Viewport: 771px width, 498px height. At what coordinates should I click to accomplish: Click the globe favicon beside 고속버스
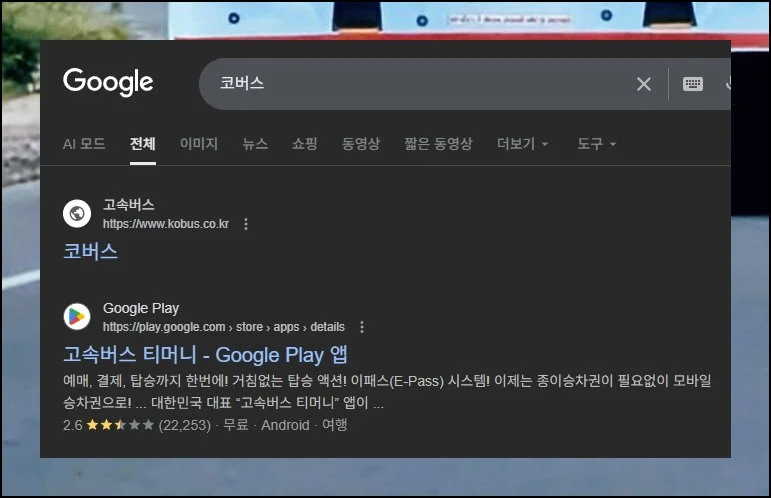point(77,213)
